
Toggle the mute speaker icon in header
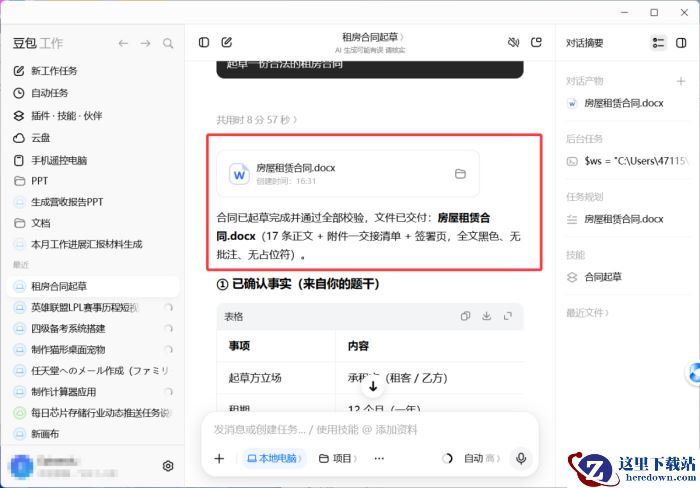click(x=513, y=42)
